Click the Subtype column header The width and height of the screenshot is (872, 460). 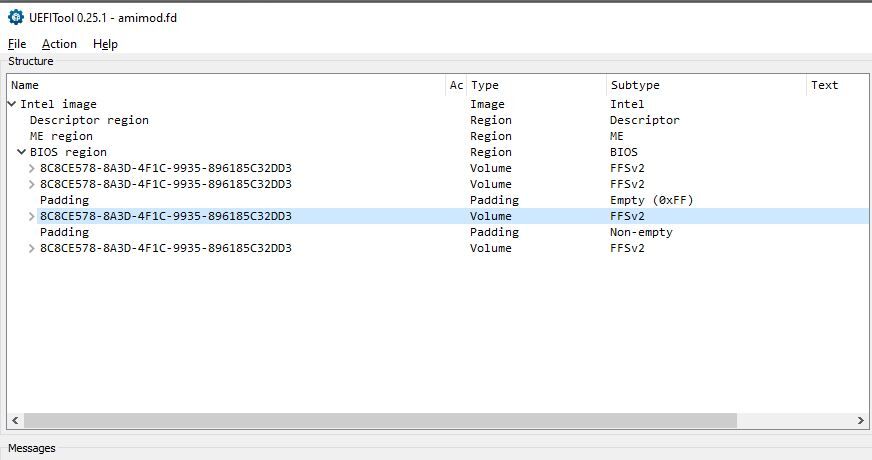point(706,85)
